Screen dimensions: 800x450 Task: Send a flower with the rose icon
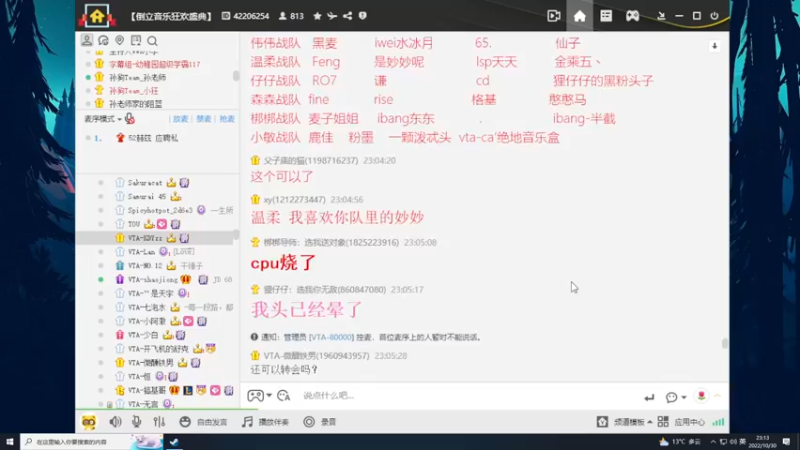pyautogui.click(x=702, y=396)
